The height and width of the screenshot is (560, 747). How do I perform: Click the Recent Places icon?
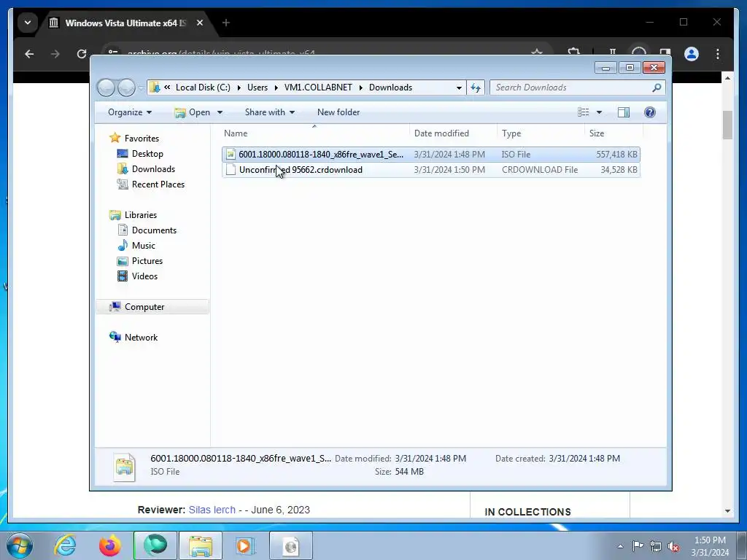tap(123, 184)
